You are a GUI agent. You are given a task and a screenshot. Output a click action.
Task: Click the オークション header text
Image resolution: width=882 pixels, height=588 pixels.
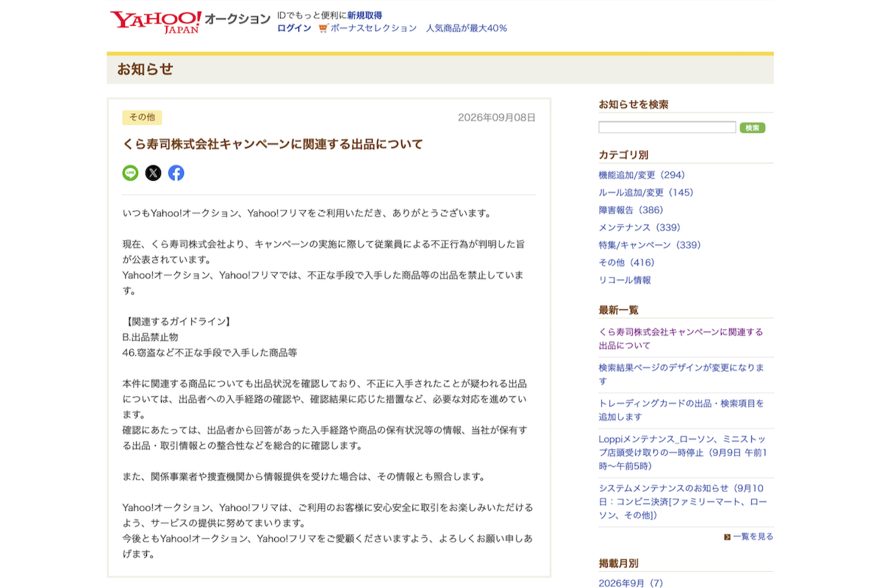[237, 19]
